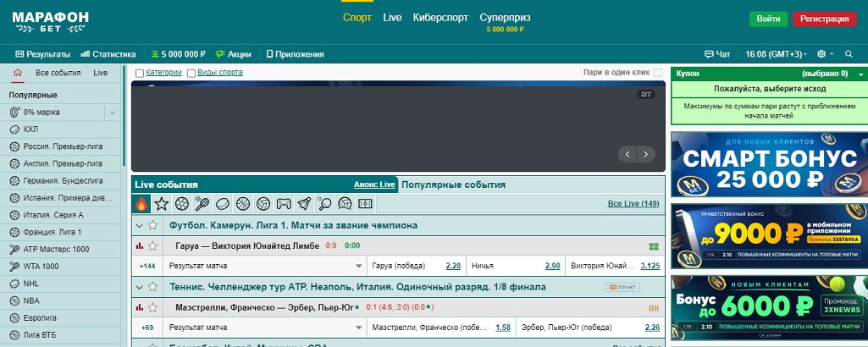Filter live events by badminton shuttlecock icon
The width and height of the screenshot is (868, 347).
pos(304,204)
